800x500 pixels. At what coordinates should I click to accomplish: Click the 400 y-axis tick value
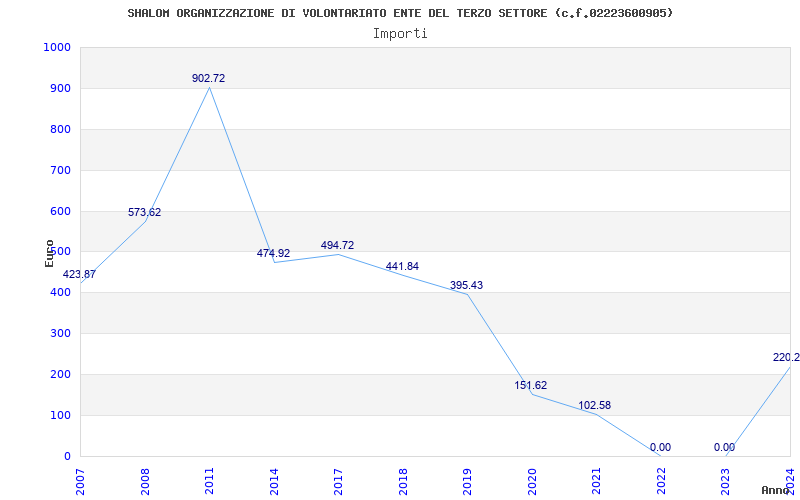coord(60,293)
